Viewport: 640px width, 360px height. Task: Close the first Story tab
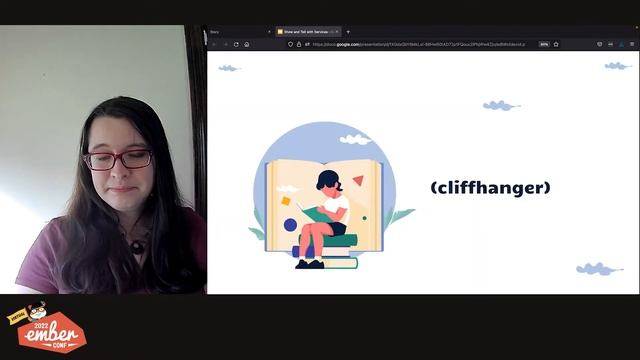(x=269, y=31)
